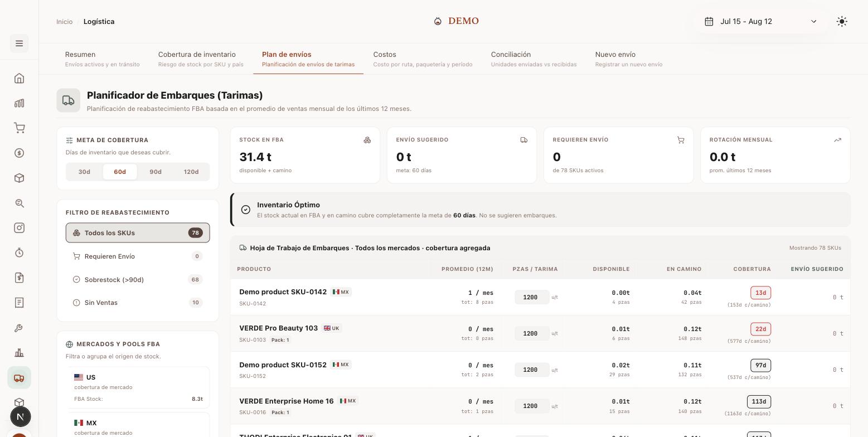
Task: Open the wrench tools sidebar icon
Action: [19, 328]
